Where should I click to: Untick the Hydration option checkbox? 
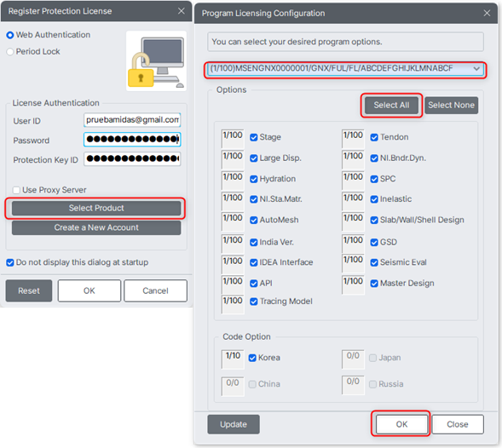pyautogui.click(x=254, y=179)
